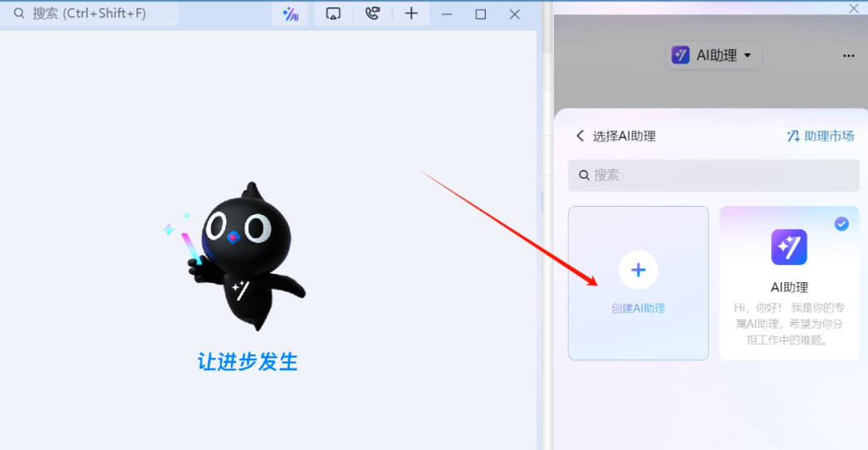868x450 pixels.
Task: Click the search box with Ctrl+Shift+F hint
Action: point(89,13)
